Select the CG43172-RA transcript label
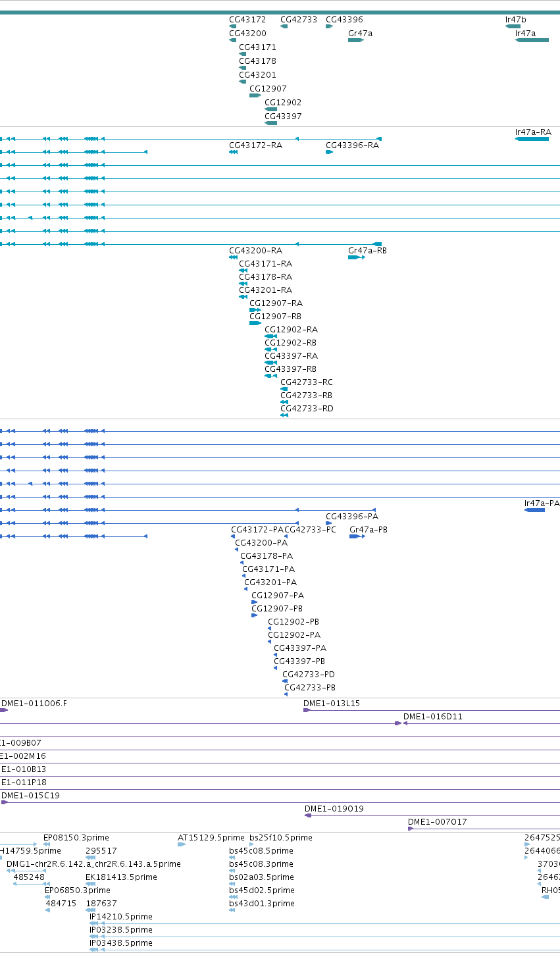The image size is (560, 953). point(255,145)
